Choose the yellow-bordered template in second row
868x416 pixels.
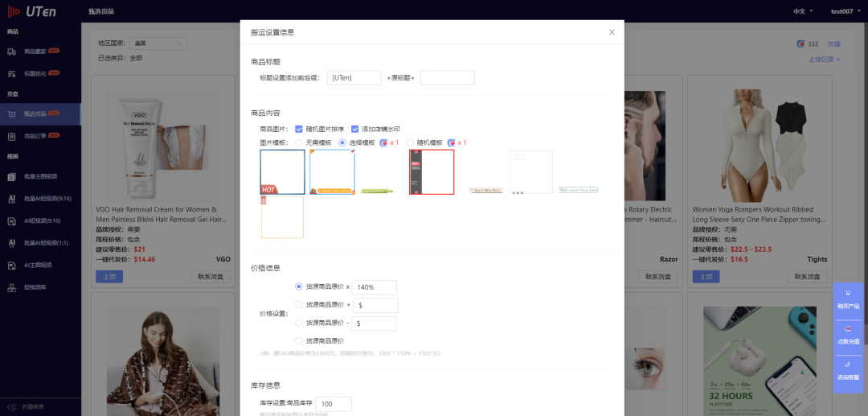coord(282,217)
